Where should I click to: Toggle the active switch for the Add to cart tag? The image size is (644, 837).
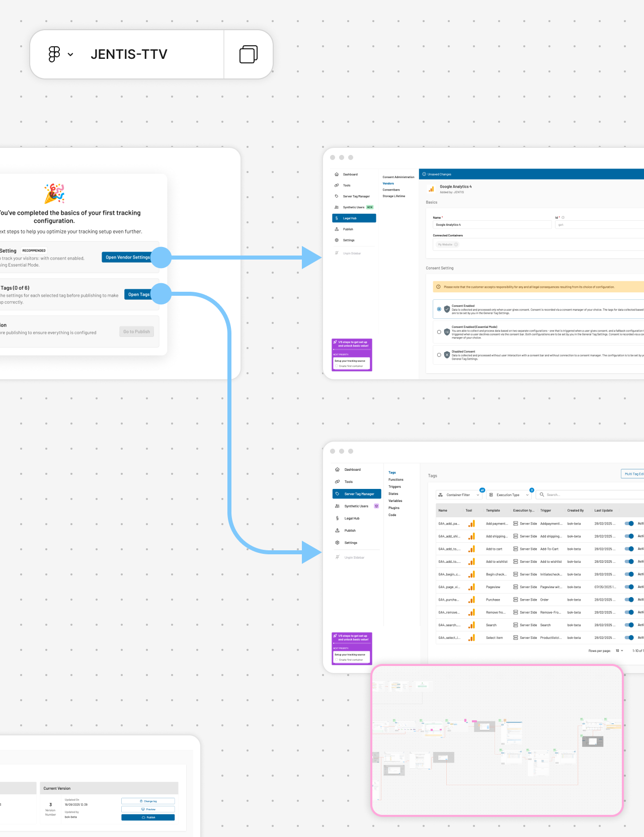[x=629, y=549]
